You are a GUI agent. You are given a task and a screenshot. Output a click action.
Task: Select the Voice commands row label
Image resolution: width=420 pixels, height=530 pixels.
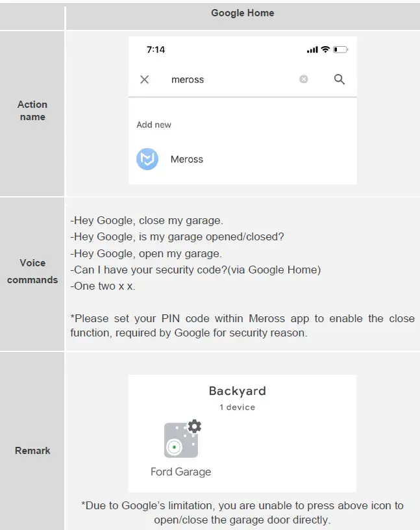32,271
